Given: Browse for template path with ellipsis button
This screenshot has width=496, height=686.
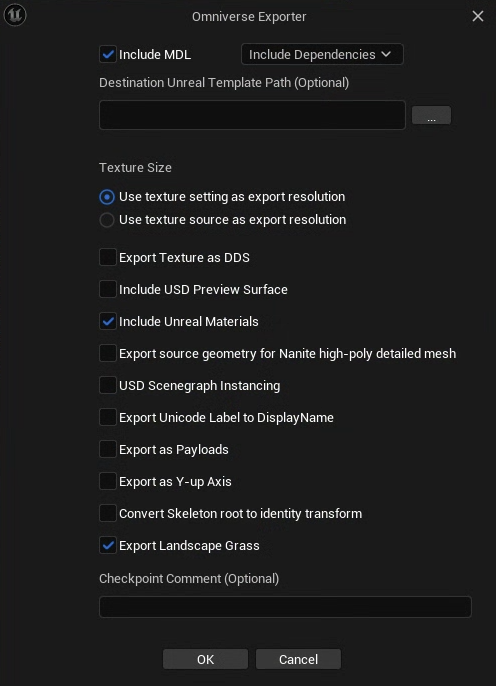Looking at the screenshot, I should 431,115.
